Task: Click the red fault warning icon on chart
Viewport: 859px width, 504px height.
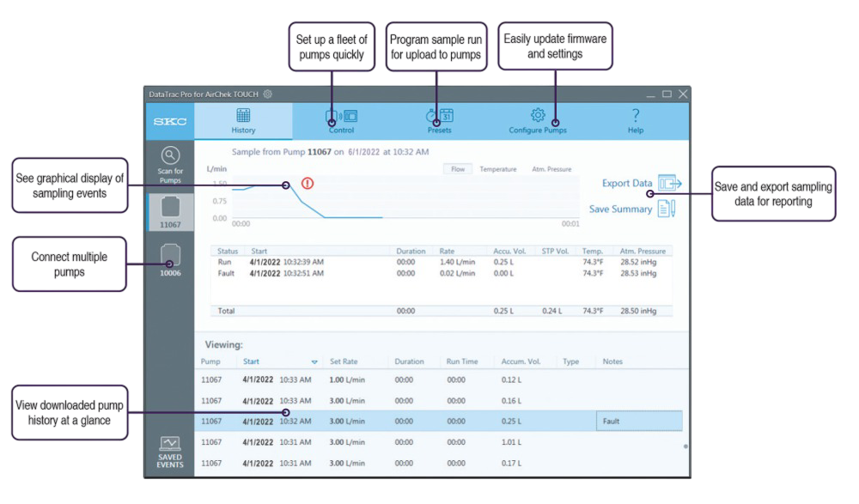Action: [308, 183]
